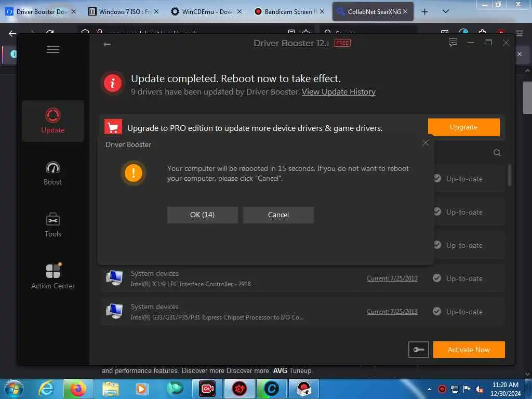Click Up-to-date status for G33 Chipset Processor

click(x=458, y=312)
